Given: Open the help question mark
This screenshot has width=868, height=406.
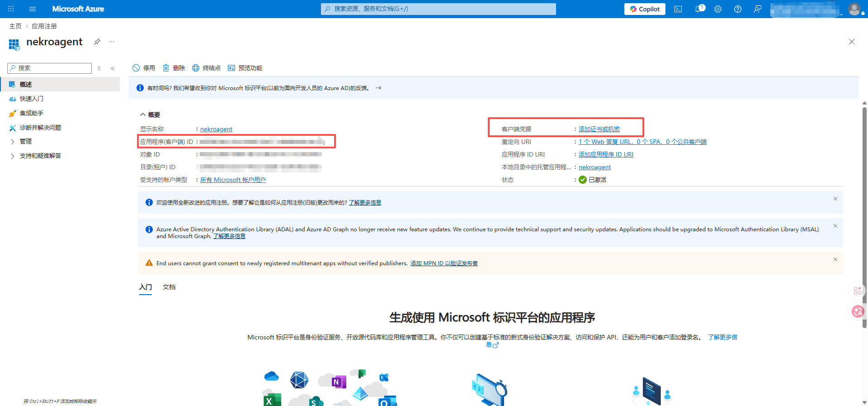Looking at the screenshot, I should (x=738, y=9).
